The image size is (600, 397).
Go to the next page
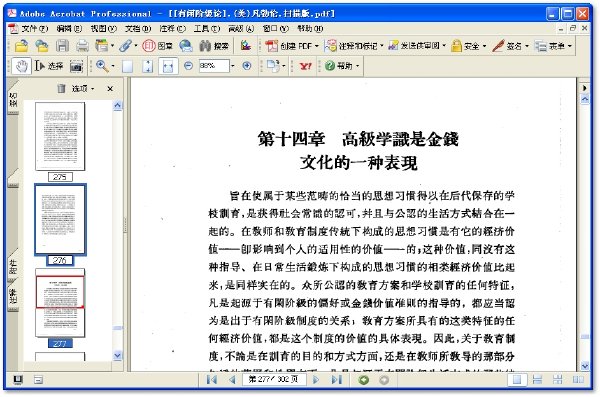316,380
